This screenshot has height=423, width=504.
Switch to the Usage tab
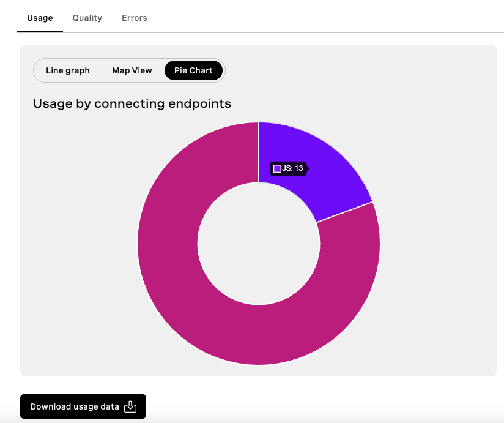point(40,18)
